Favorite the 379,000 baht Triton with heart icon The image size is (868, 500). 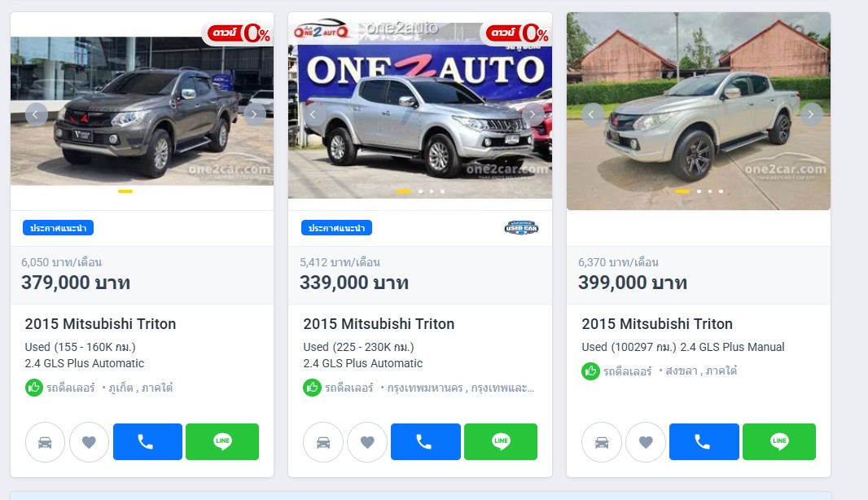(x=89, y=442)
